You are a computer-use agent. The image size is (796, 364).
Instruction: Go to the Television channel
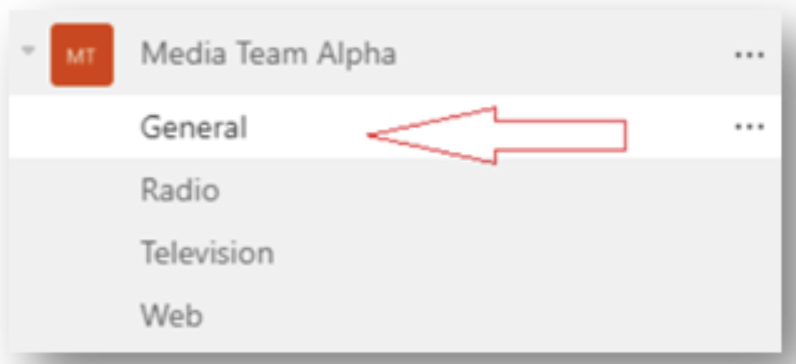point(207,253)
